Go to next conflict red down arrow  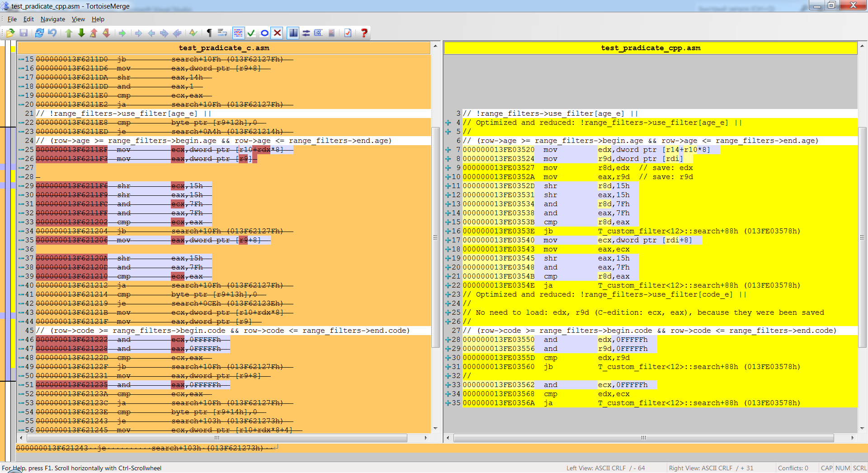tap(106, 33)
